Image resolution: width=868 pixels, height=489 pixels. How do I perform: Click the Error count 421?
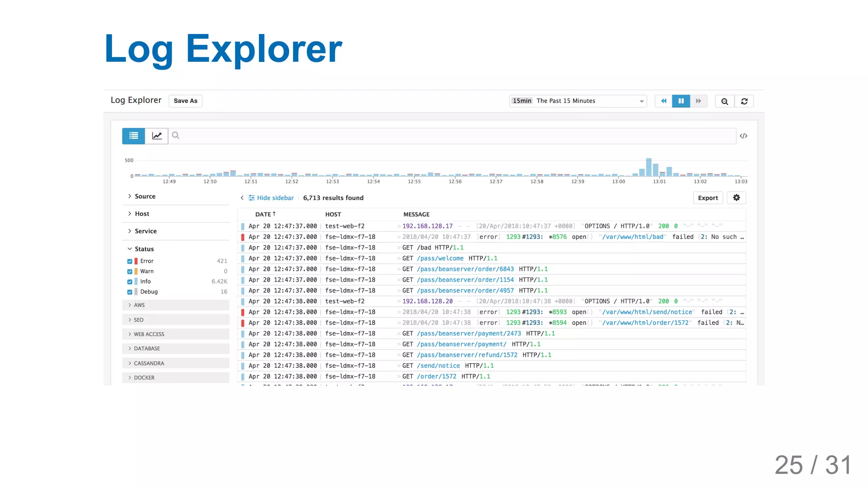(x=222, y=261)
